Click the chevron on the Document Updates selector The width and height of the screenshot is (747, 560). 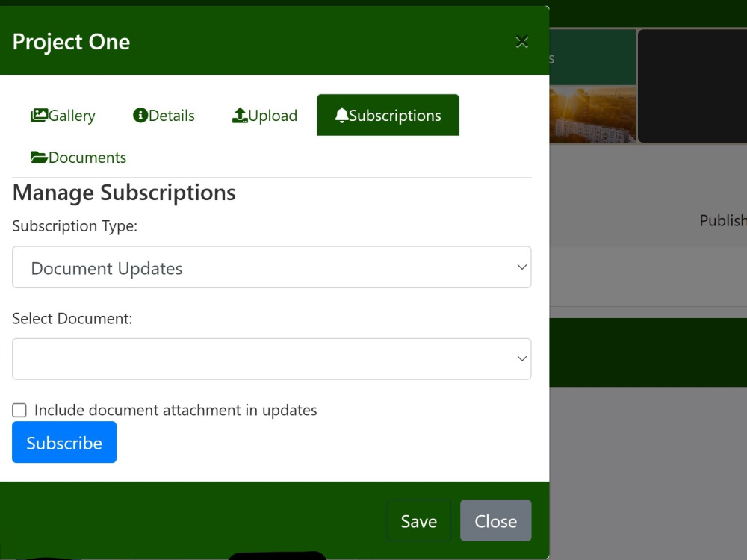(x=521, y=267)
